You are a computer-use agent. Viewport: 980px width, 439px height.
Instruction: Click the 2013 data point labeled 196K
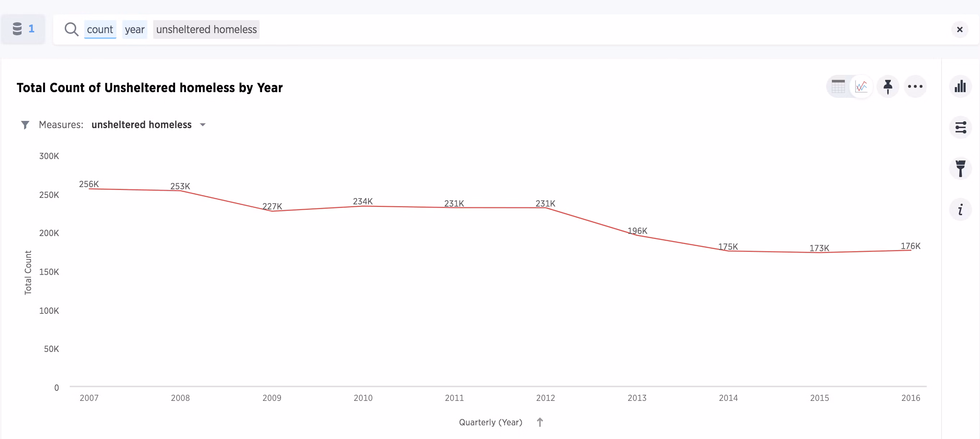click(637, 235)
